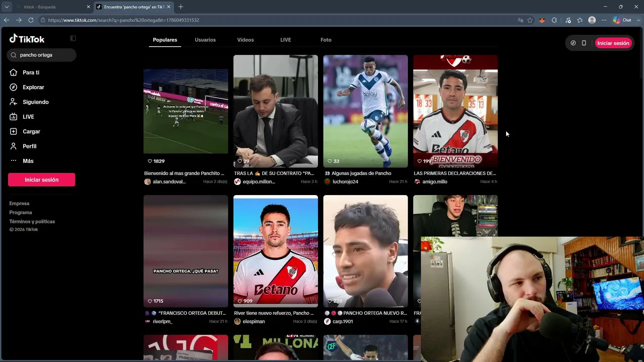Click the translate page icon in address bar
The image size is (644, 362).
click(x=520, y=20)
